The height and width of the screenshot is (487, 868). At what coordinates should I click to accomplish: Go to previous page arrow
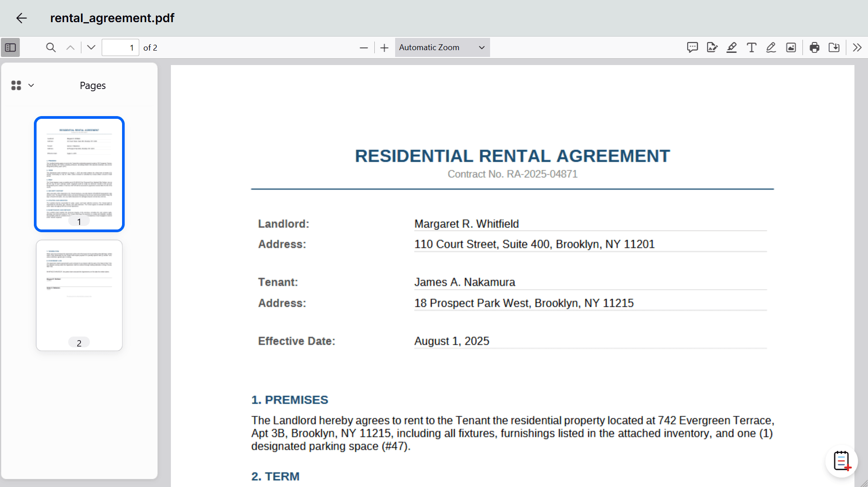pyautogui.click(x=71, y=47)
